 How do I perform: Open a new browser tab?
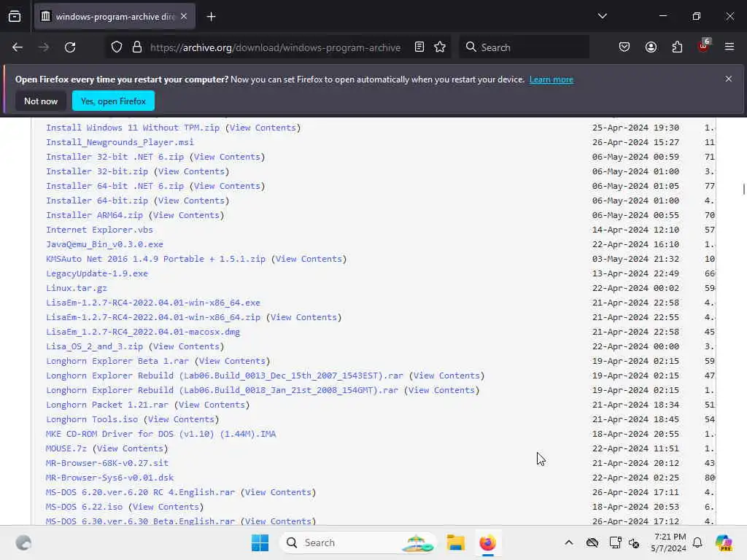(x=211, y=17)
